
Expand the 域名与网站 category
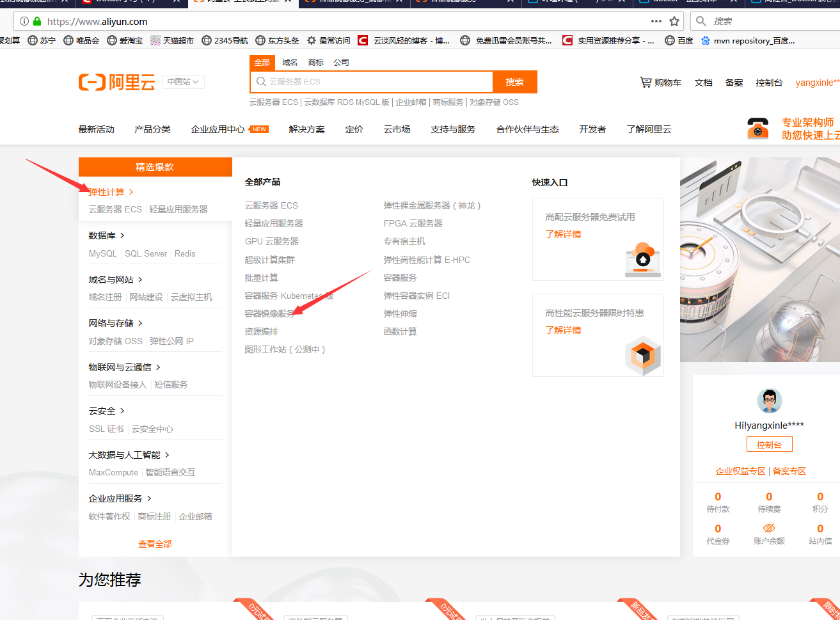click(116, 280)
